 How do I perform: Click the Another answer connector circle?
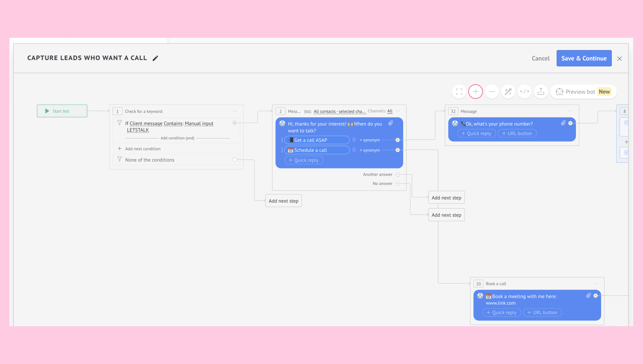click(x=397, y=174)
